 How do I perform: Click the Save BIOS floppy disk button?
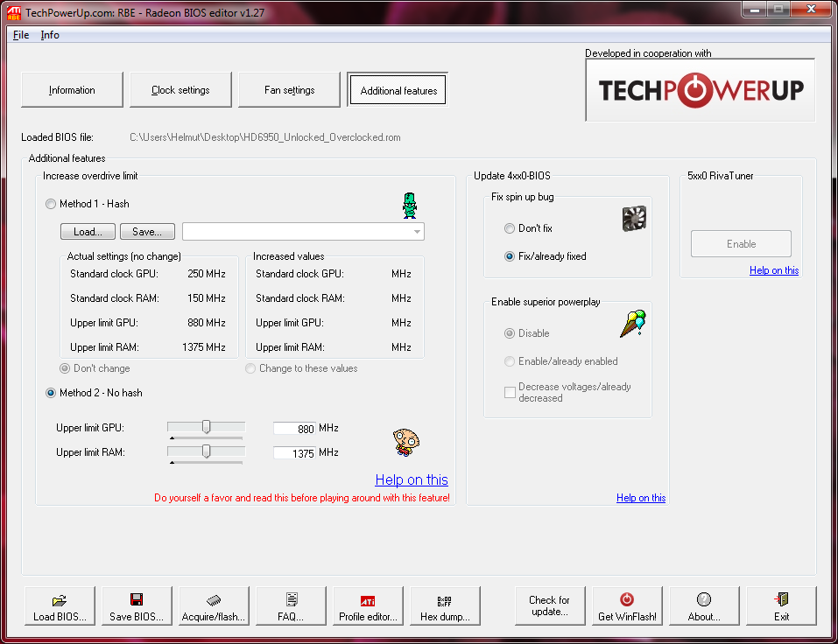tap(137, 605)
